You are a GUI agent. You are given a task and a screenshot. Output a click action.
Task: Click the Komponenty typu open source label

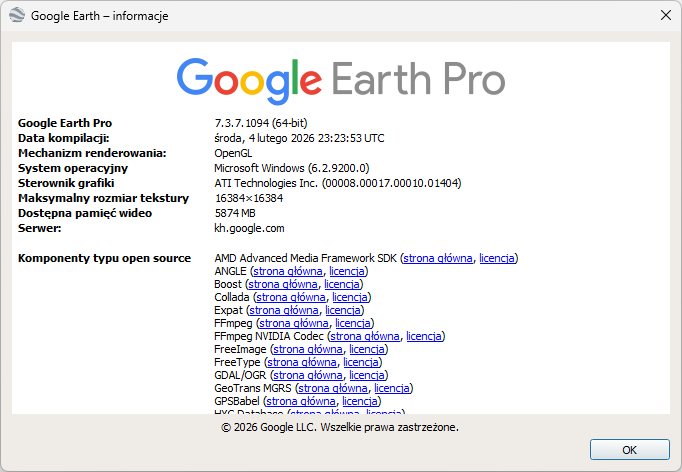click(104, 258)
